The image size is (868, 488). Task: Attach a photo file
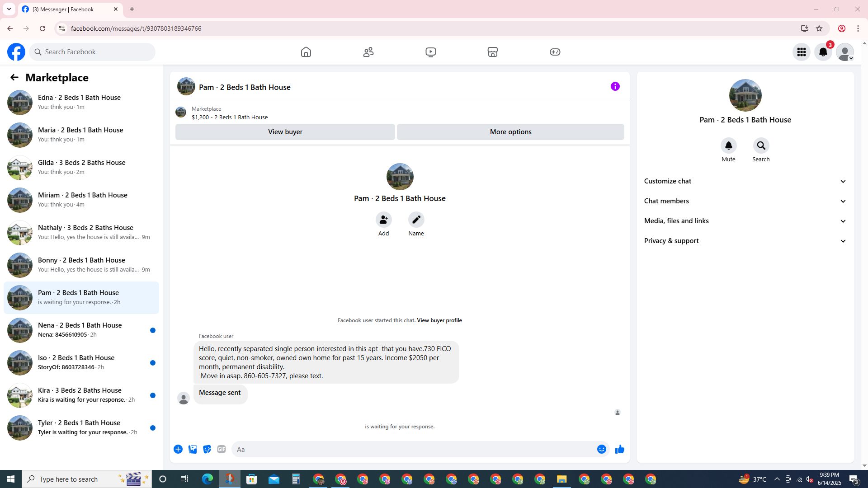tap(193, 449)
